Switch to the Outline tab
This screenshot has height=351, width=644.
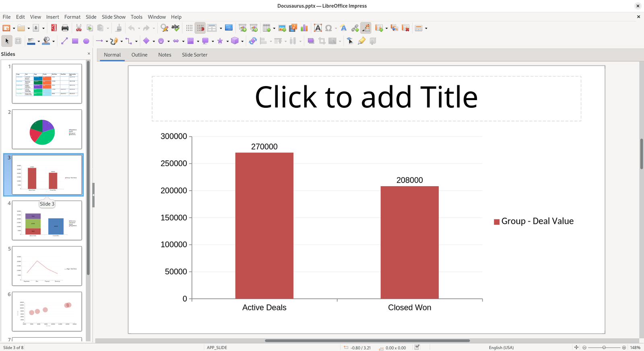139,55
